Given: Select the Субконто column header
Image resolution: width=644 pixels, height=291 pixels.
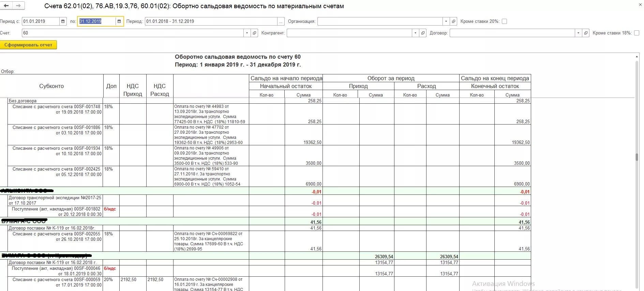Looking at the screenshot, I should click(51, 86).
